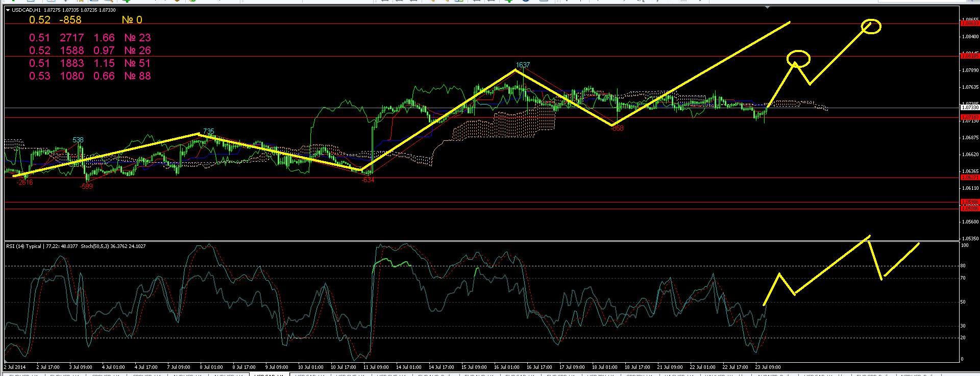Click the yellow № 0 text

(132, 20)
